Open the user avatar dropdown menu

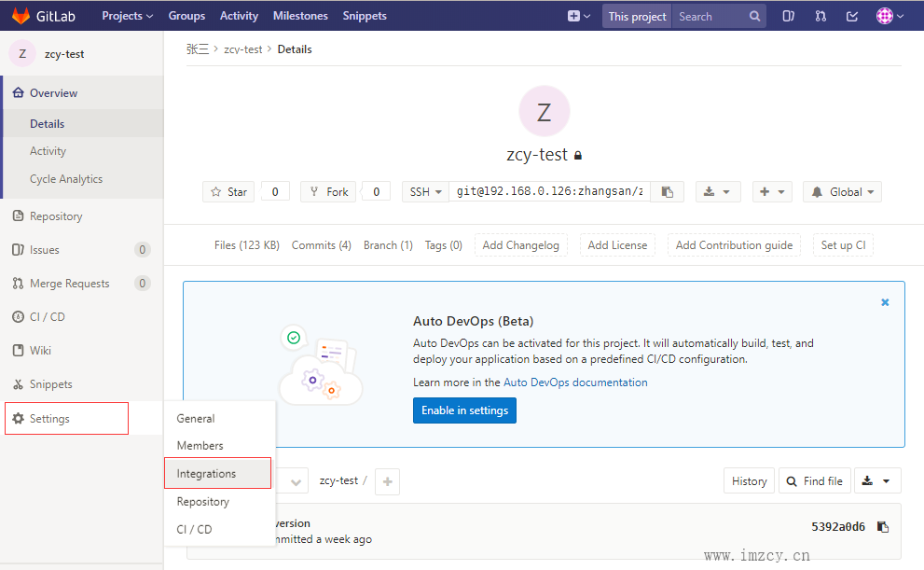(x=890, y=16)
